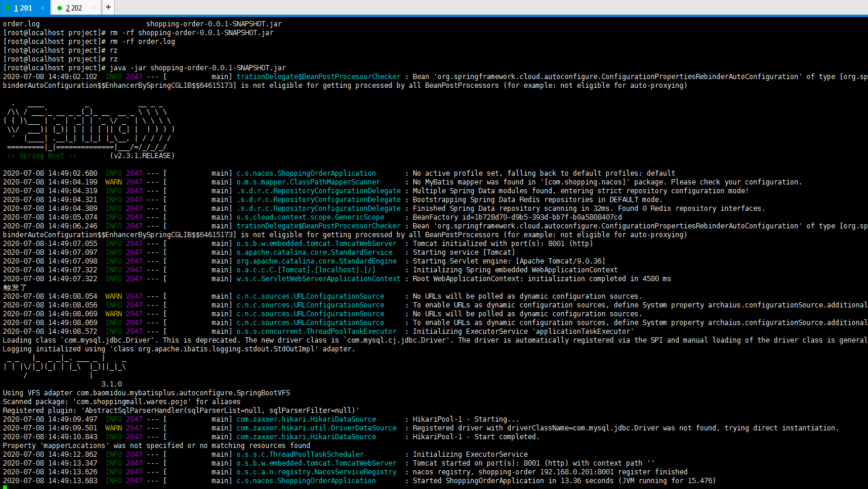
Task: Click 'Logging initialized using' StdOutImpl line
Action: (179, 349)
